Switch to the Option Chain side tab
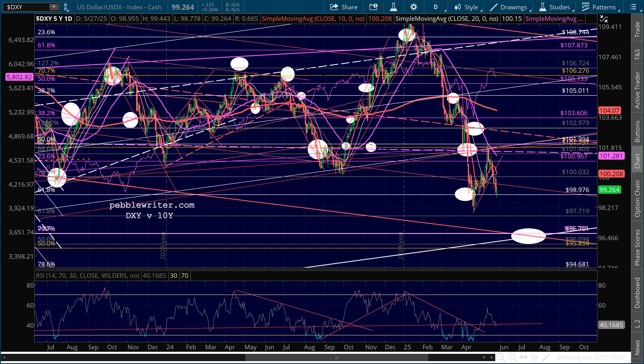 (x=637, y=199)
